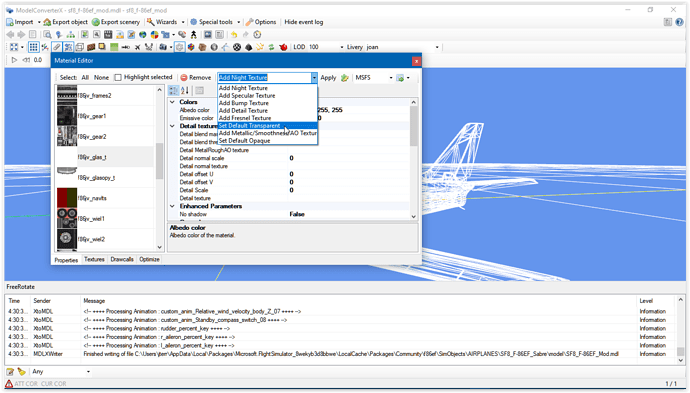Click the magnifier preview icon in second toolbar
The image size is (690, 393).
(x=47, y=34)
